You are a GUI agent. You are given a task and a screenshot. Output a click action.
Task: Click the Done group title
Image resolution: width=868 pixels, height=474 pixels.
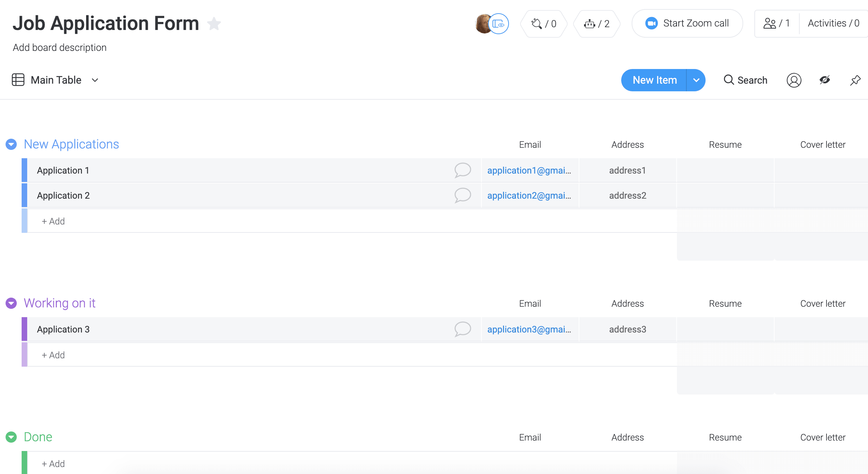coord(38,437)
